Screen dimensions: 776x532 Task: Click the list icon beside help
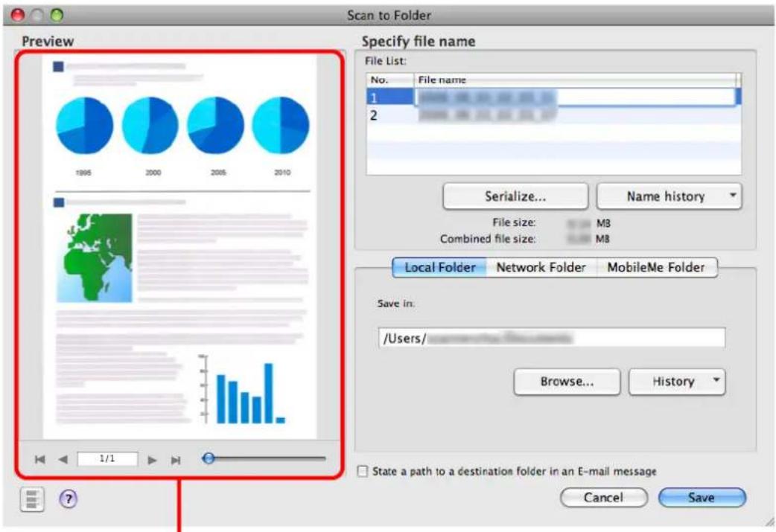[x=32, y=499]
